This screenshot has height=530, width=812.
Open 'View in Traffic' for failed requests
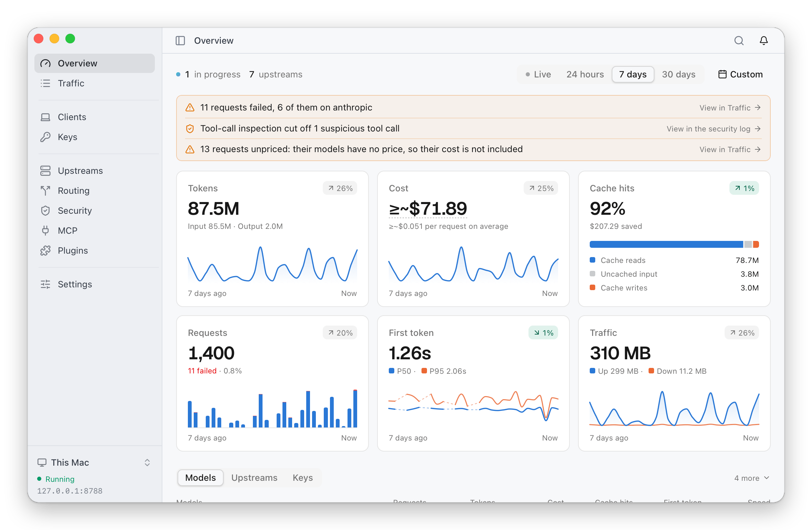pos(730,108)
